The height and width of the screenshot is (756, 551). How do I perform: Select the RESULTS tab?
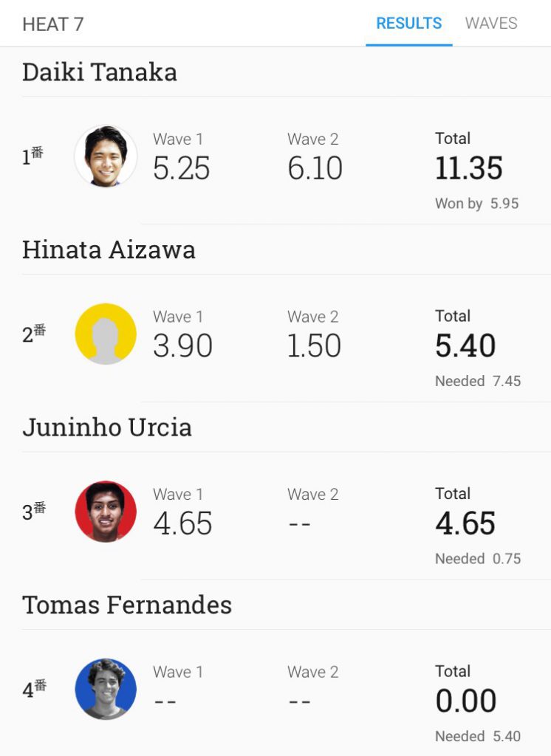click(408, 23)
